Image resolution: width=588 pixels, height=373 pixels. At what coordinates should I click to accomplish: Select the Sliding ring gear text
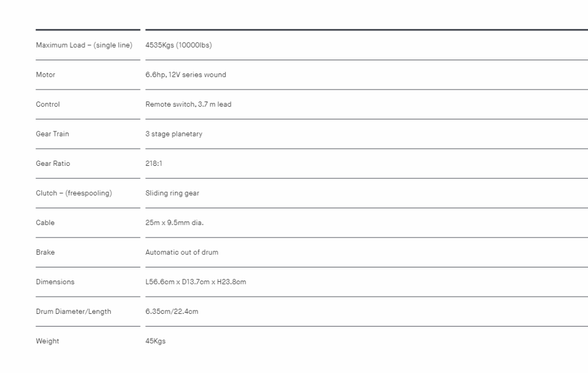tap(172, 193)
